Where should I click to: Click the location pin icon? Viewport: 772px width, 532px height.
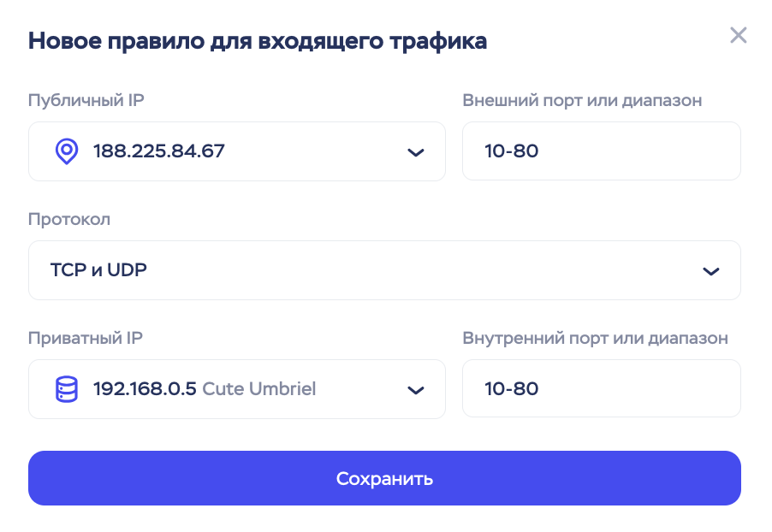pos(66,151)
